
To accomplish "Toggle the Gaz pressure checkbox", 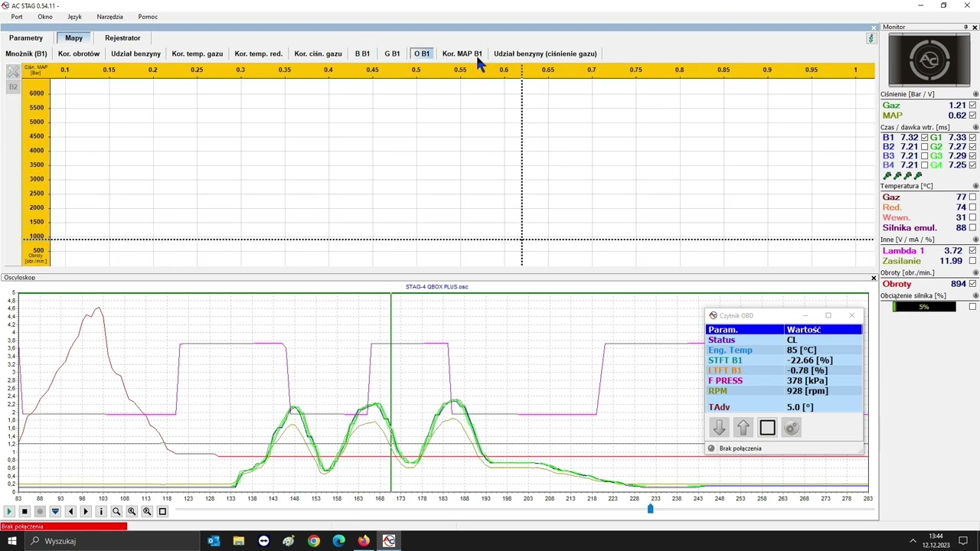I will coord(972,106).
